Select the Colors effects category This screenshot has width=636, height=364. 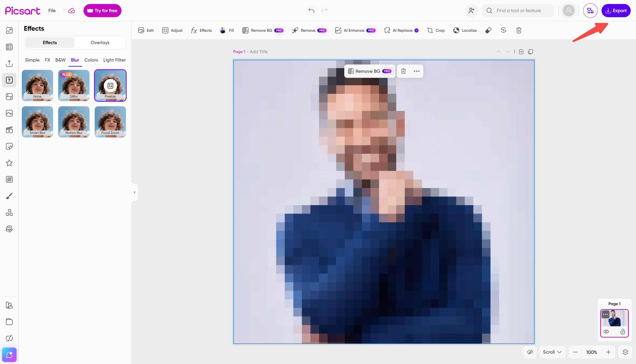[x=91, y=60]
